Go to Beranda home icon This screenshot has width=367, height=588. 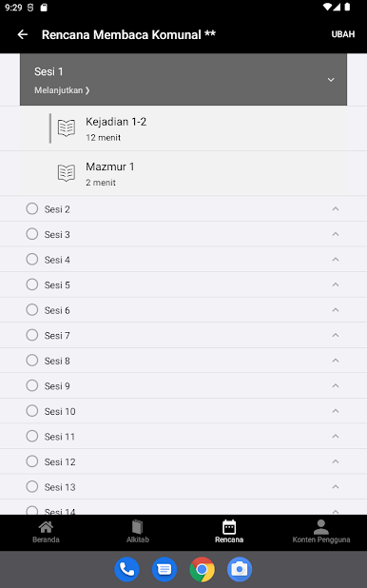(x=46, y=527)
